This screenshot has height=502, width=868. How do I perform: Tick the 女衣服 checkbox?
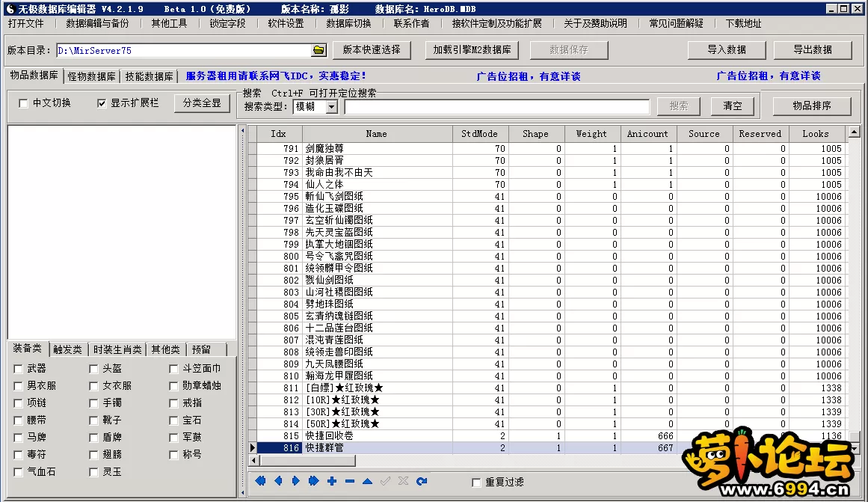[93, 386]
